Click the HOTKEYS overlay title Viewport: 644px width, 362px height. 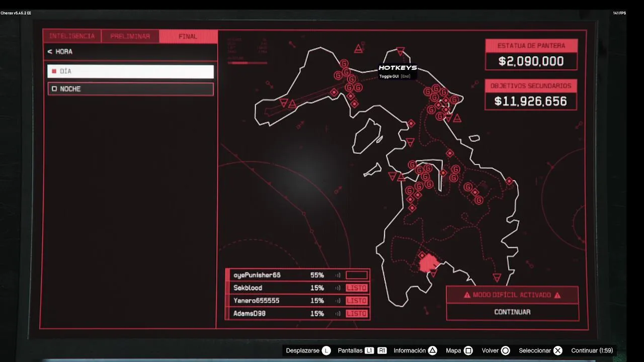click(398, 68)
